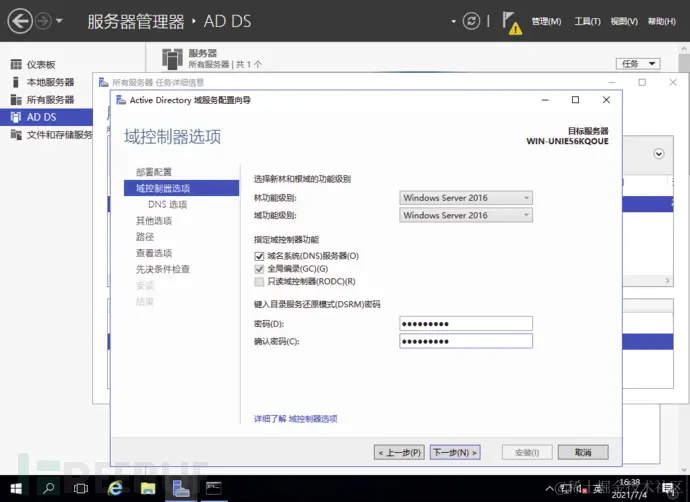
Task: Open the 帮助(H) menu
Action: (661, 21)
